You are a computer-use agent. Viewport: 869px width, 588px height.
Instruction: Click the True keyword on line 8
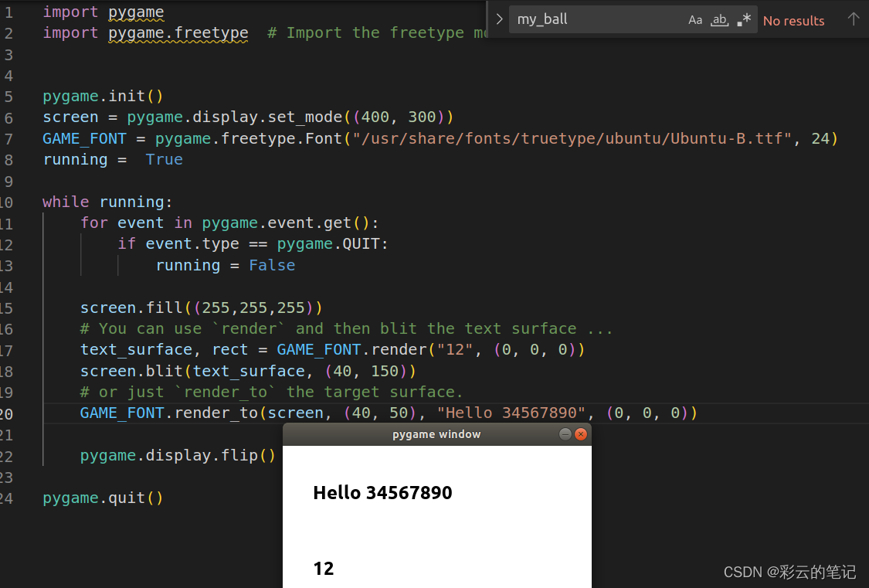[165, 159]
